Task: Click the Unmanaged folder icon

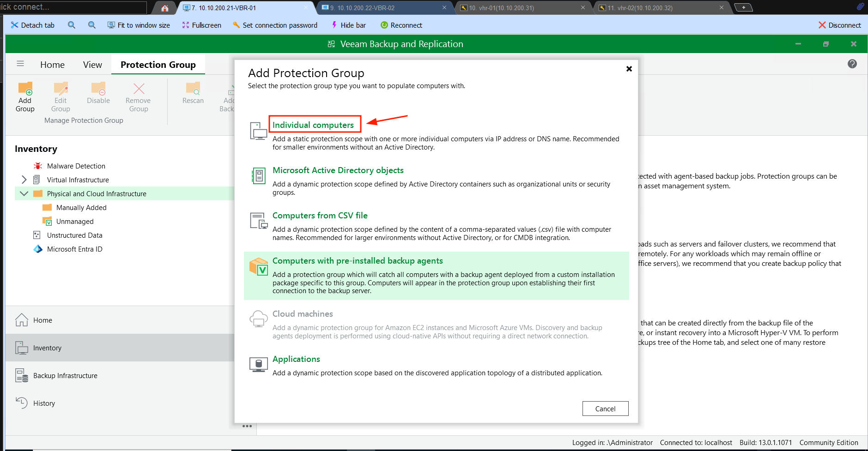Action: [47, 221]
